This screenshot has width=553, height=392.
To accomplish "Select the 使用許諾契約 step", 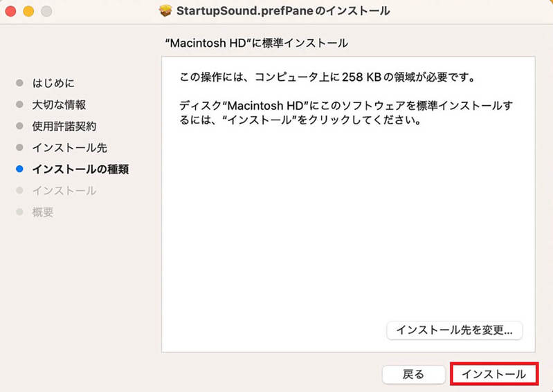I will click(64, 126).
